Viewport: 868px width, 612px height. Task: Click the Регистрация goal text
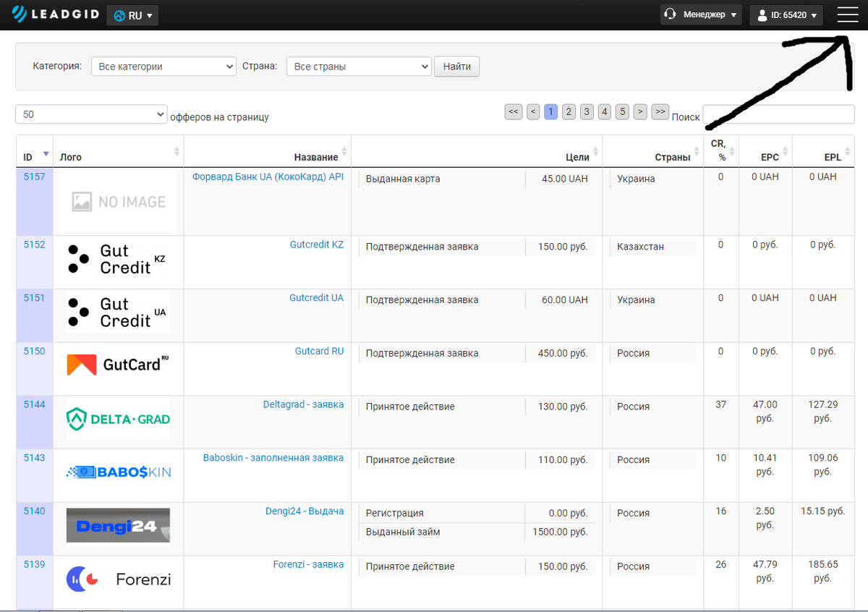click(x=395, y=513)
